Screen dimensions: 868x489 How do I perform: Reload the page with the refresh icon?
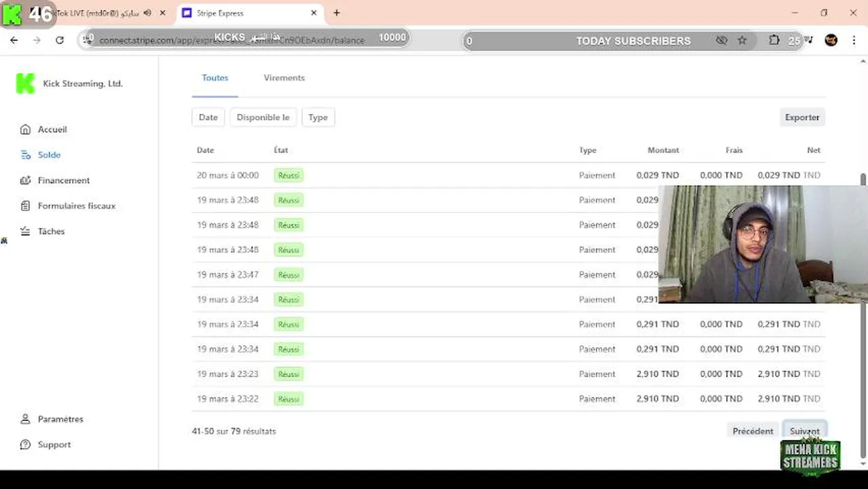click(60, 40)
